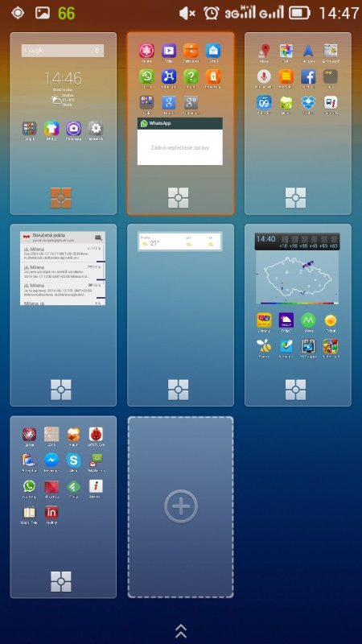This screenshot has width=362, height=644.
Task: Open the open-book reader icon
Action: (x=29, y=512)
